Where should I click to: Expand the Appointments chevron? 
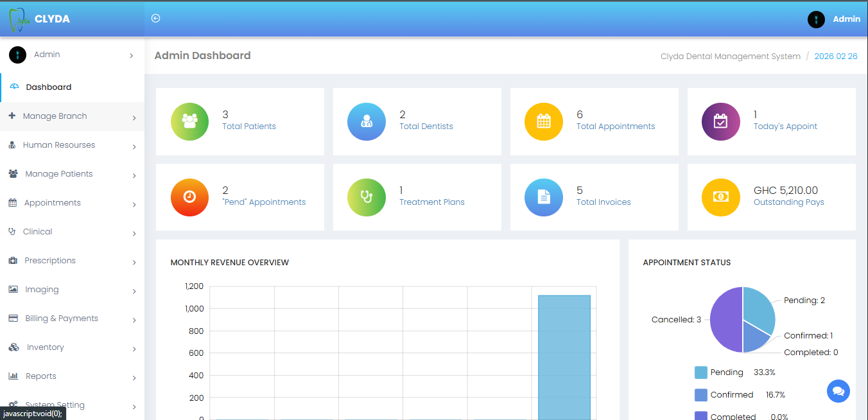coord(134,204)
